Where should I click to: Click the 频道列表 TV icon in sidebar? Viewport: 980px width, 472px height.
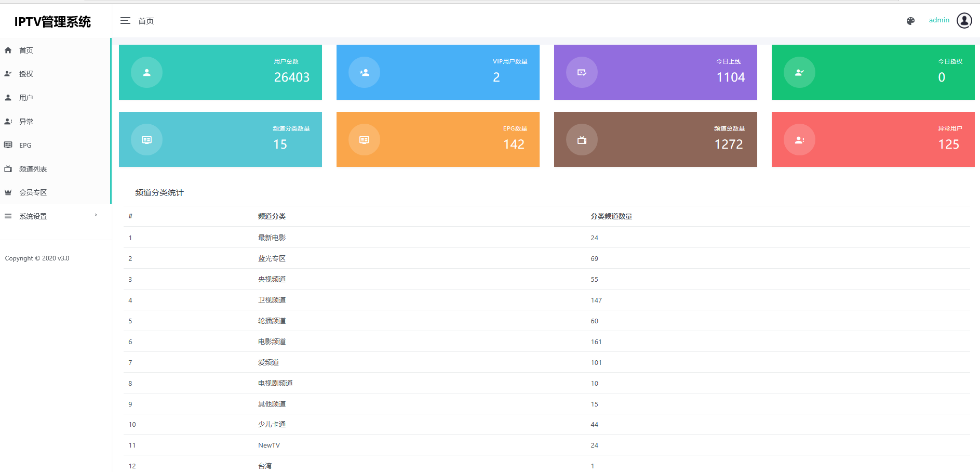[8, 169]
